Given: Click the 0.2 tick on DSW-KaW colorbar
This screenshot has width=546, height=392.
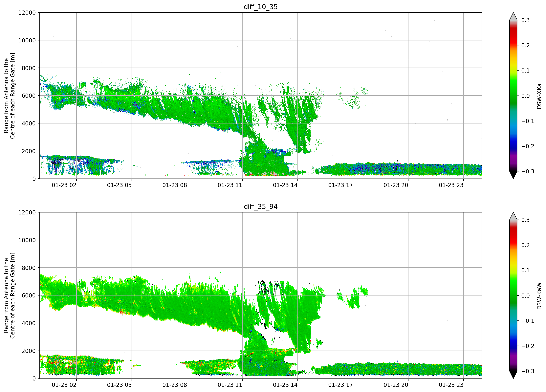Looking at the screenshot, I should coord(525,245).
